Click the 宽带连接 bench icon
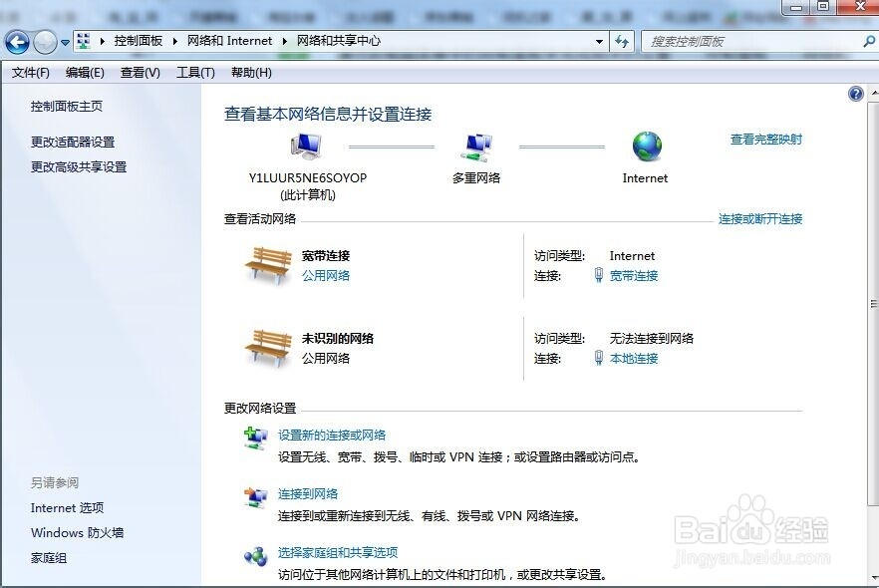The width and height of the screenshot is (879, 588). (x=267, y=265)
